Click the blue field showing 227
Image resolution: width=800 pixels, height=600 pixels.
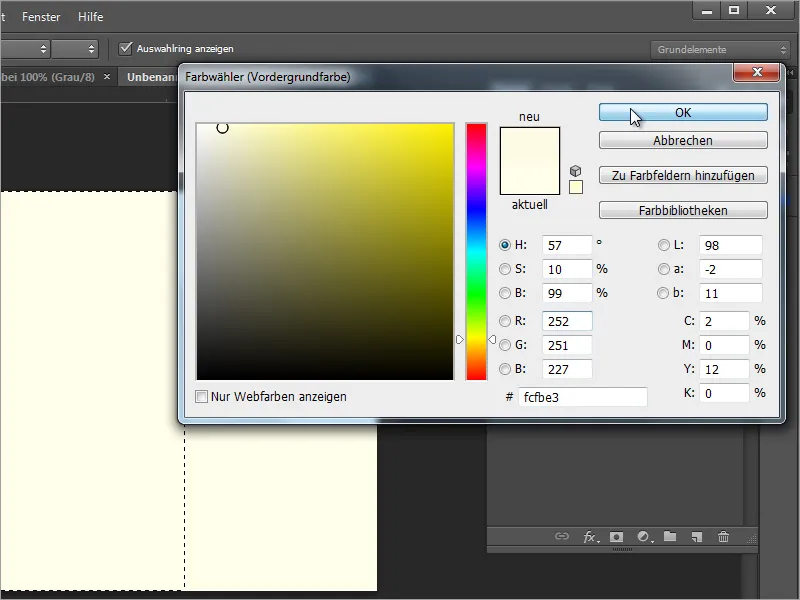click(567, 369)
